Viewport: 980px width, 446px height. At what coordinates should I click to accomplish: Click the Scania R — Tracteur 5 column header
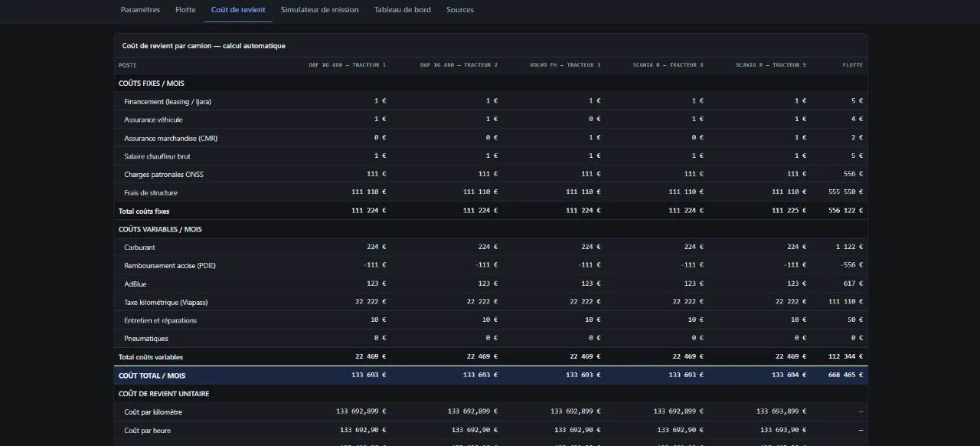pos(771,65)
